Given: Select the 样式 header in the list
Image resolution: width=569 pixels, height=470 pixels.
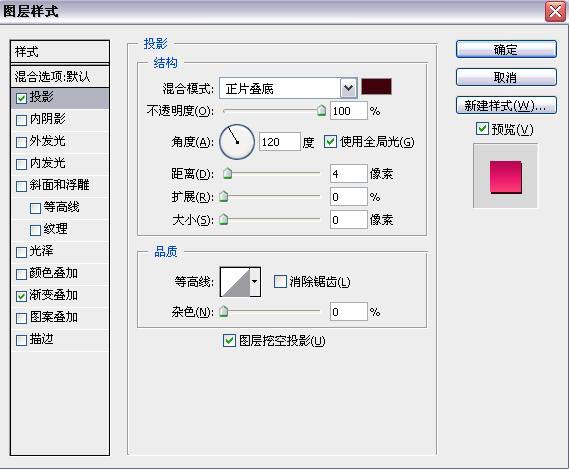Looking at the screenshot, I should click(60, 52).
